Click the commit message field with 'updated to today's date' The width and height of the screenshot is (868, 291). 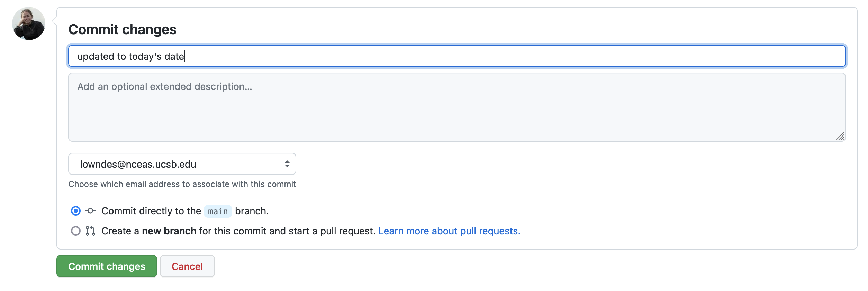(457, 56)
